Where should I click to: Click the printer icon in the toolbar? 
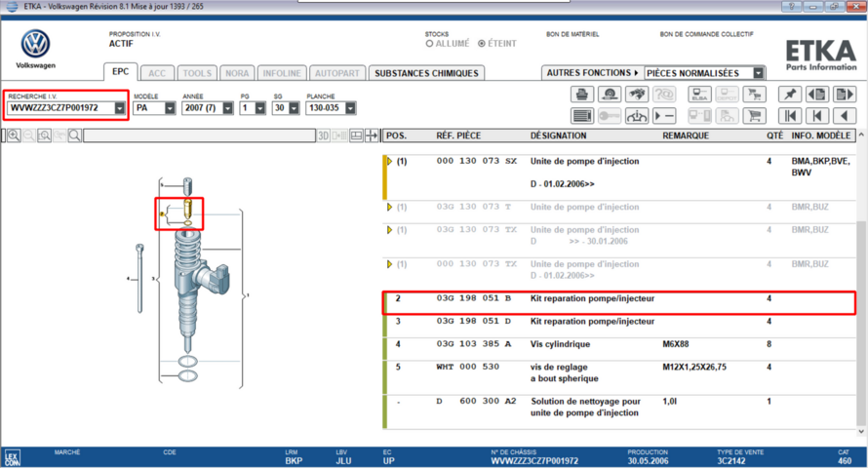pos(582,95)
